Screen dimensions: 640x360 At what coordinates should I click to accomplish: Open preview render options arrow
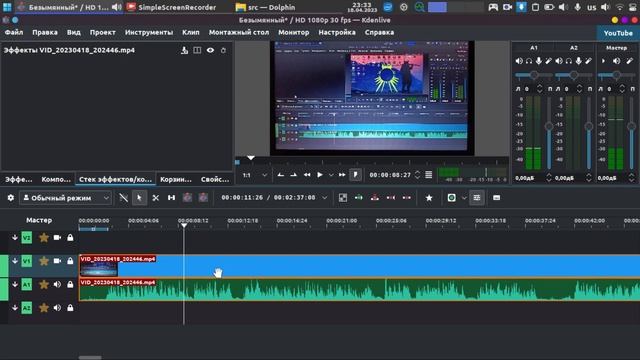pyautogui.click(x=464, y=198)
